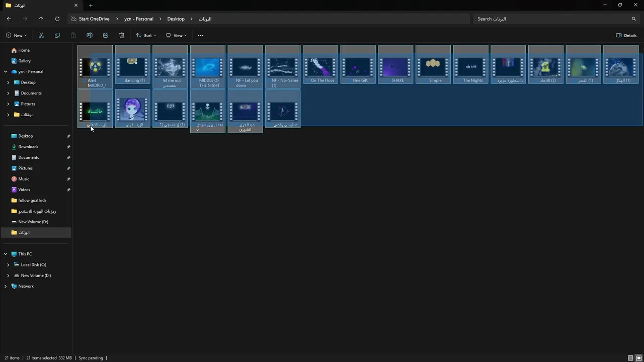Select the One Gift video file

click(x=358, y=64)
